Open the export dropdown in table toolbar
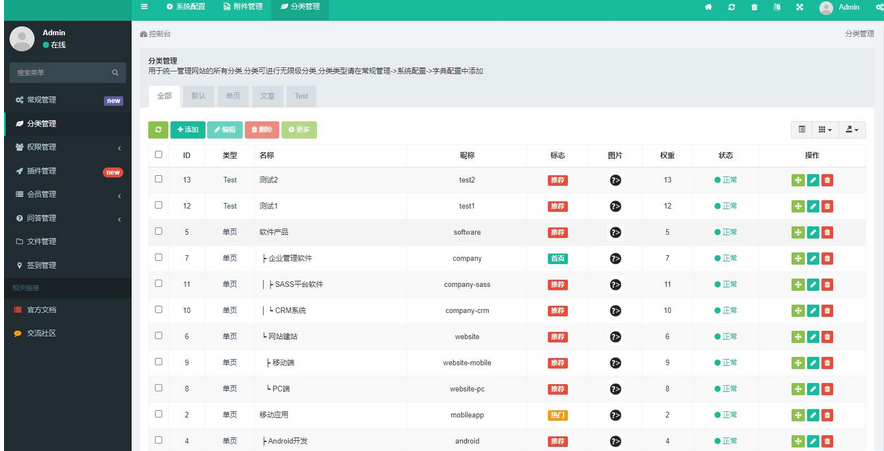The height and width of the screenshot is (451, 884). pyautogui.click(x=852, y=130)
